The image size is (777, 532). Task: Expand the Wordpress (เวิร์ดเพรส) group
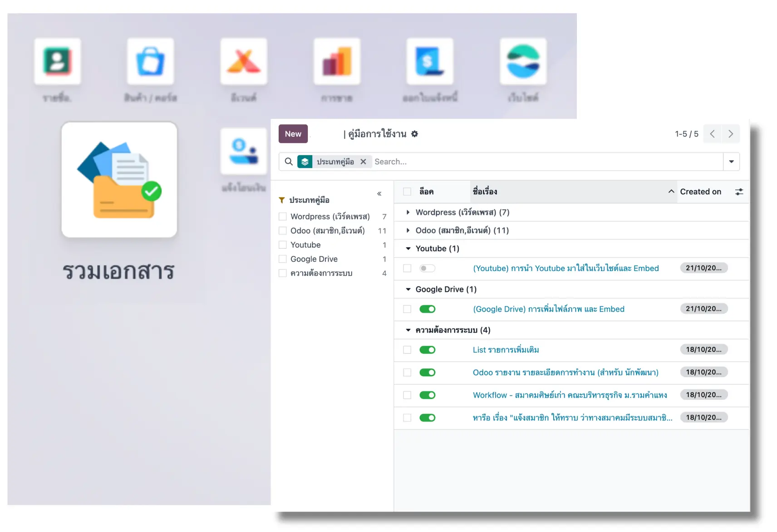point(408,212)
